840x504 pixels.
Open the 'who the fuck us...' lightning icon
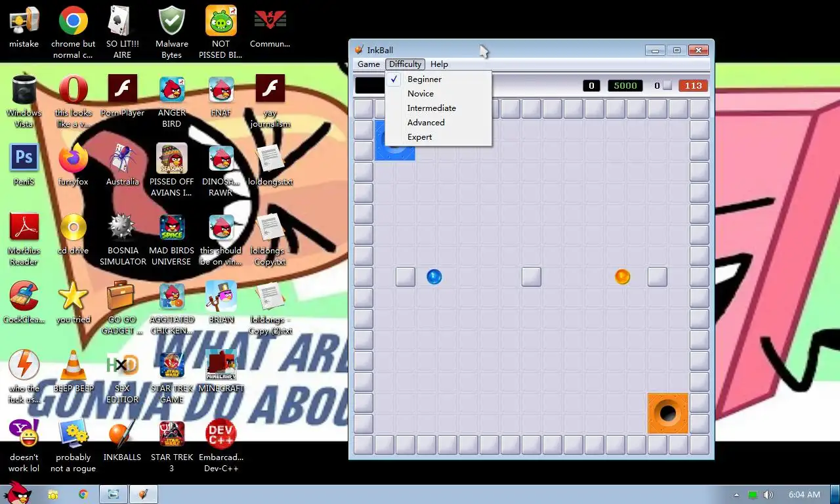tap(24, 376)
